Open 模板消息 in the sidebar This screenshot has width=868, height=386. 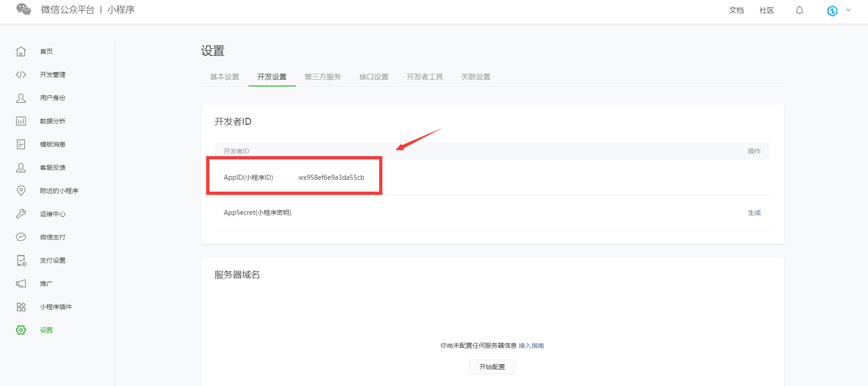[x=53, y=144]
